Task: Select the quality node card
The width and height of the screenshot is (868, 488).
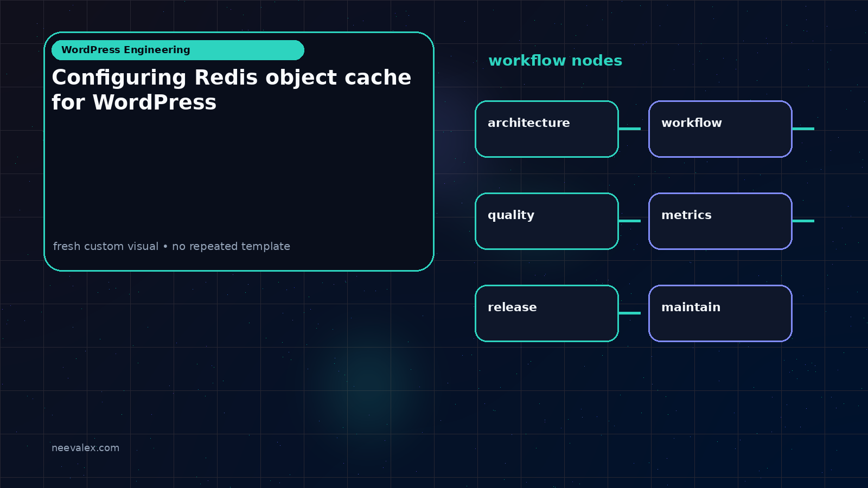Action: (547, 221)
